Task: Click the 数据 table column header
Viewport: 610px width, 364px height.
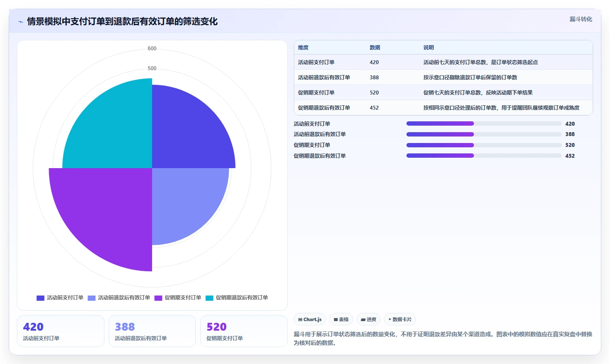Action: point(375,48)
